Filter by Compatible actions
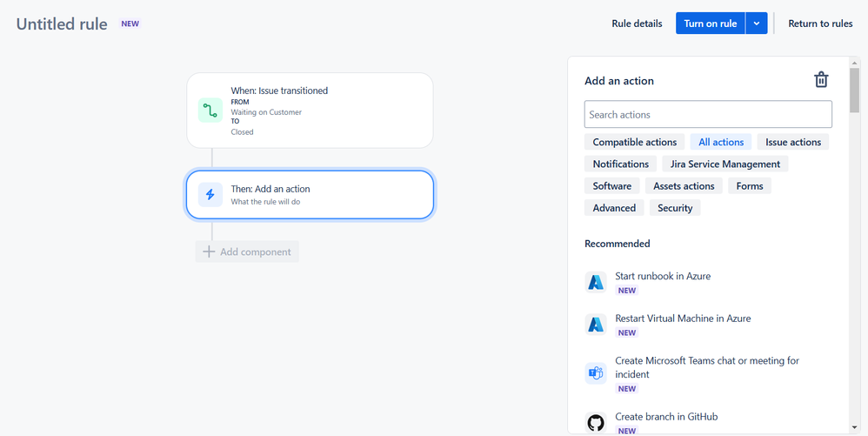Image resolution: width=868 pixels, height=436 pixels. (x=634, y=142)
